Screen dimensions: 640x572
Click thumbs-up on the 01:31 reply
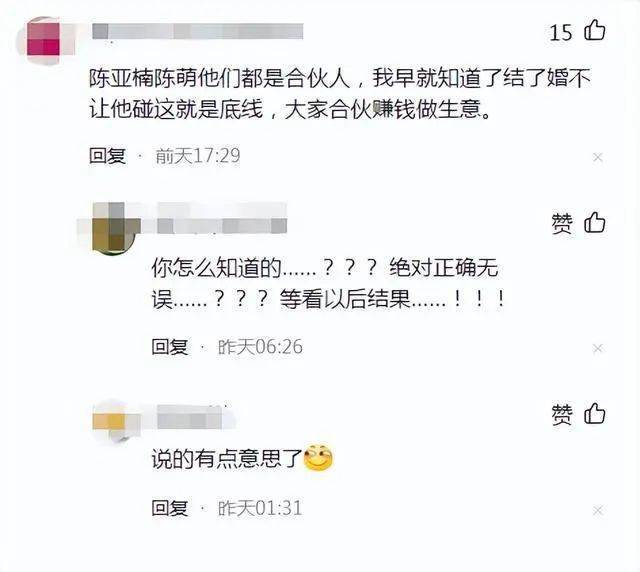(x=594, y=413)
